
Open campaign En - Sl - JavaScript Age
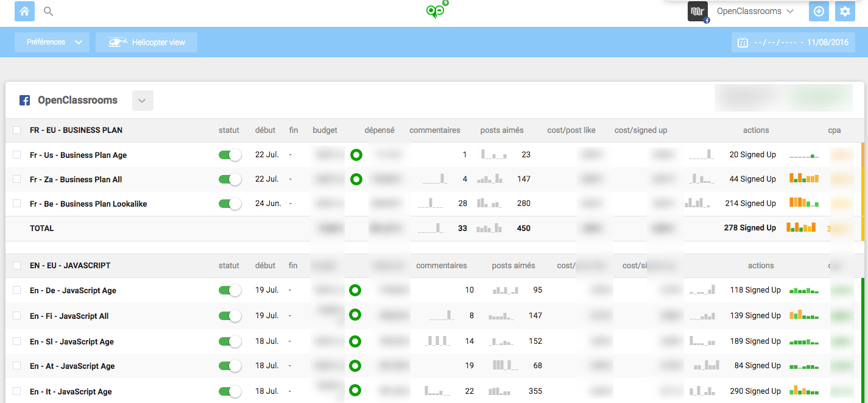pos(72,341)
